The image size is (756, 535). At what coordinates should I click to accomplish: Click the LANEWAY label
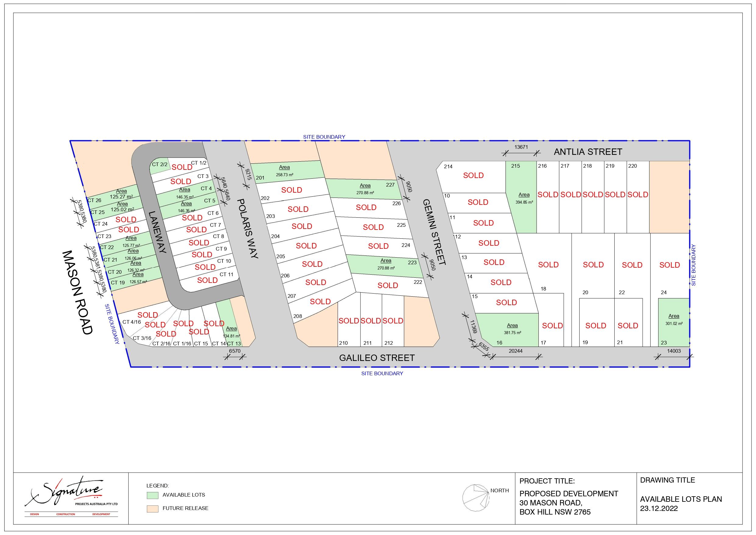point(158,232)
